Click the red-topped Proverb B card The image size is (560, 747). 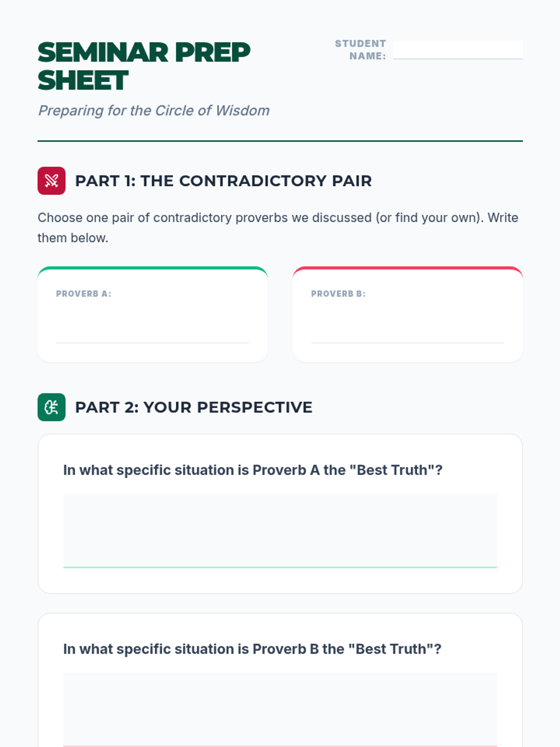[407, 314]
